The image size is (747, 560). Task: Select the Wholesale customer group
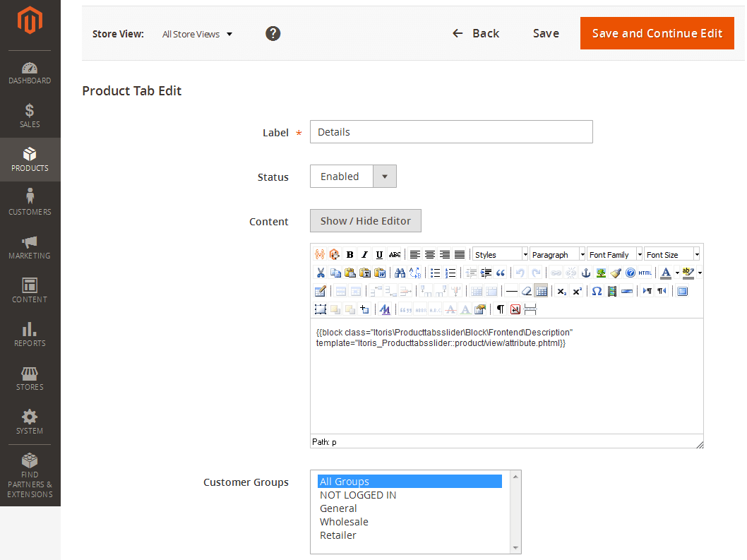click(344, 522)
